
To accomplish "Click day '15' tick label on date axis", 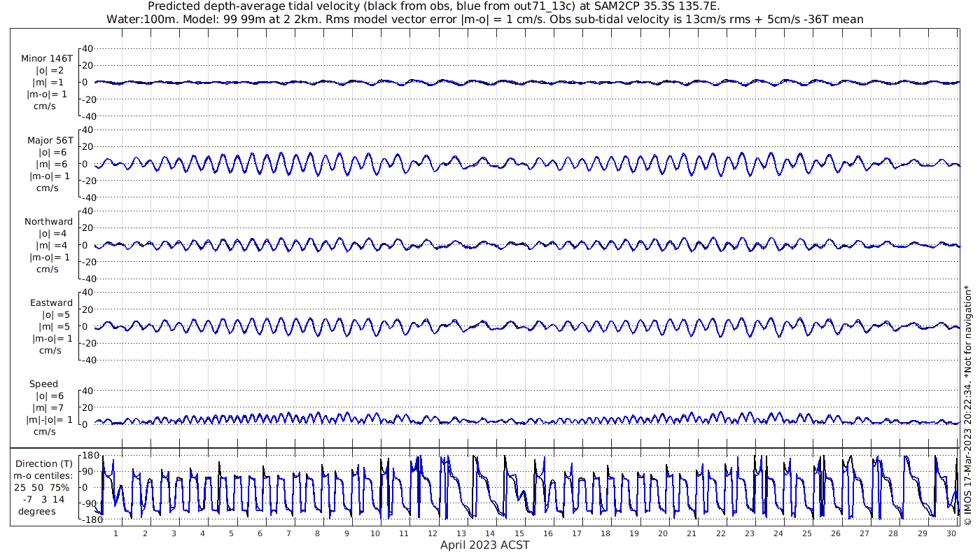I will (x=519, y=533).
